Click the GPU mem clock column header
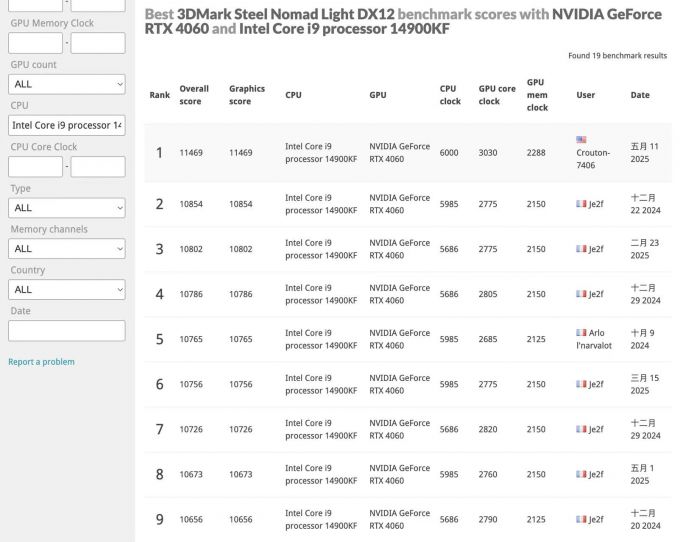 click(537, 95)
